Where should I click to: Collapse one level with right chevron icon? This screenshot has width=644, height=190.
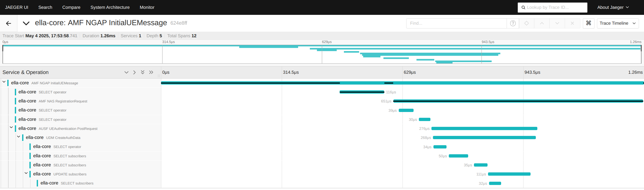pos(135,72)
